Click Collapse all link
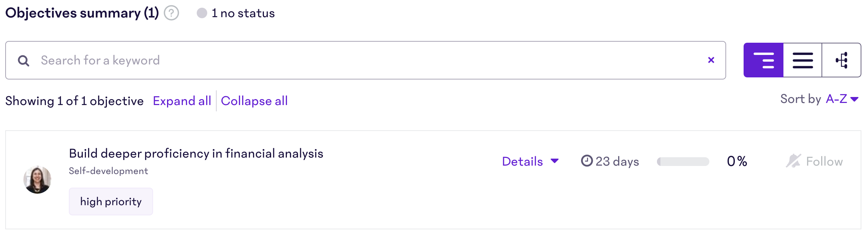Screen dimensions: 868x236 click(254, 101)
